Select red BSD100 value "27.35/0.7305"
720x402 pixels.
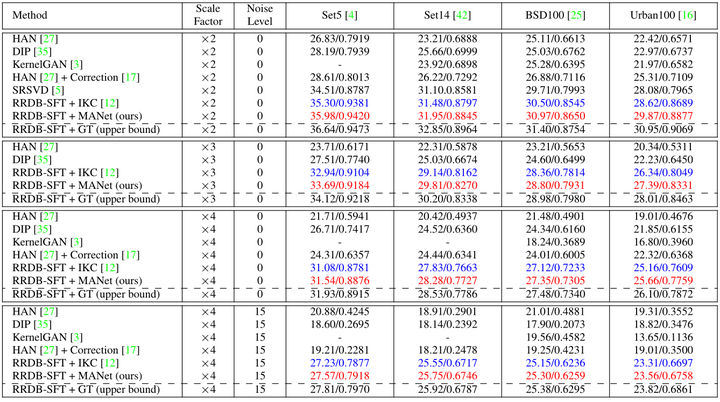[556, 281]
